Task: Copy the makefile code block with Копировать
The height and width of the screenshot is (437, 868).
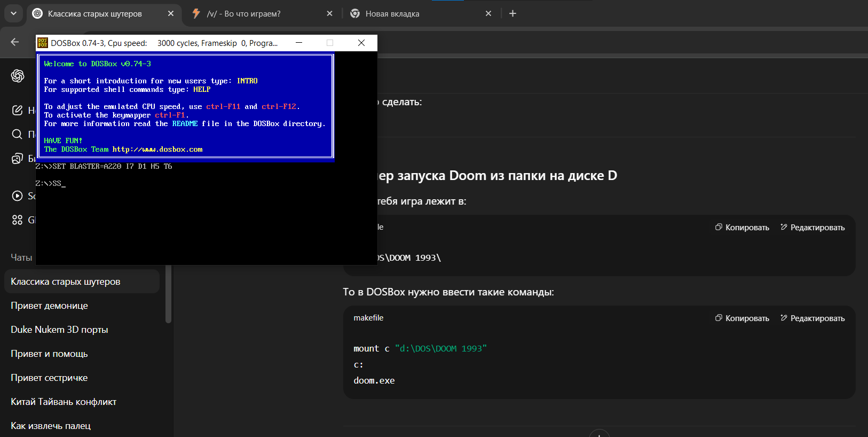Action: coord(742,318)
